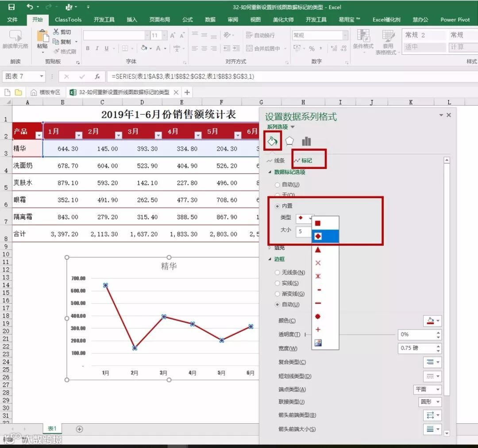
Task: Switch to the 页面布局 ribbon tab
Action: pos(159,19)
